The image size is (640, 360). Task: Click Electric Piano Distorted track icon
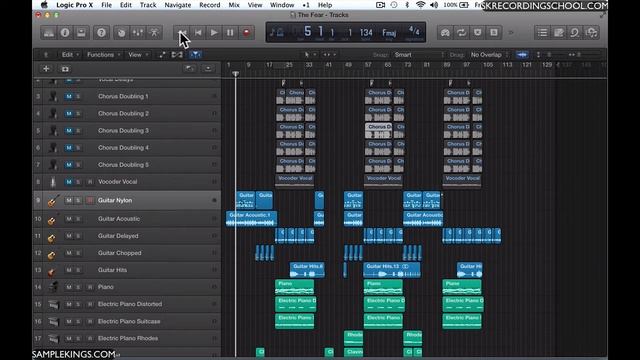point(53,304)
